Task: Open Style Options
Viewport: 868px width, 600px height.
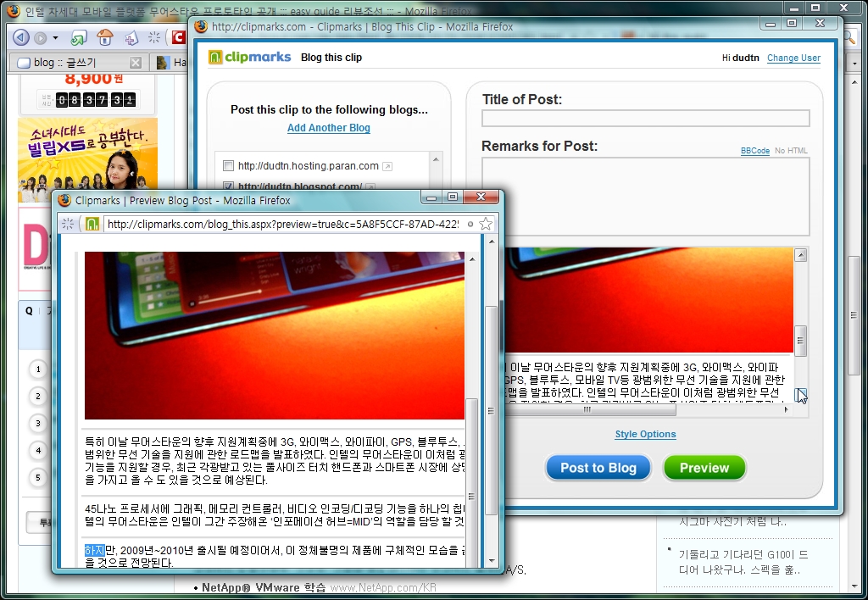Action: (645, 434)
